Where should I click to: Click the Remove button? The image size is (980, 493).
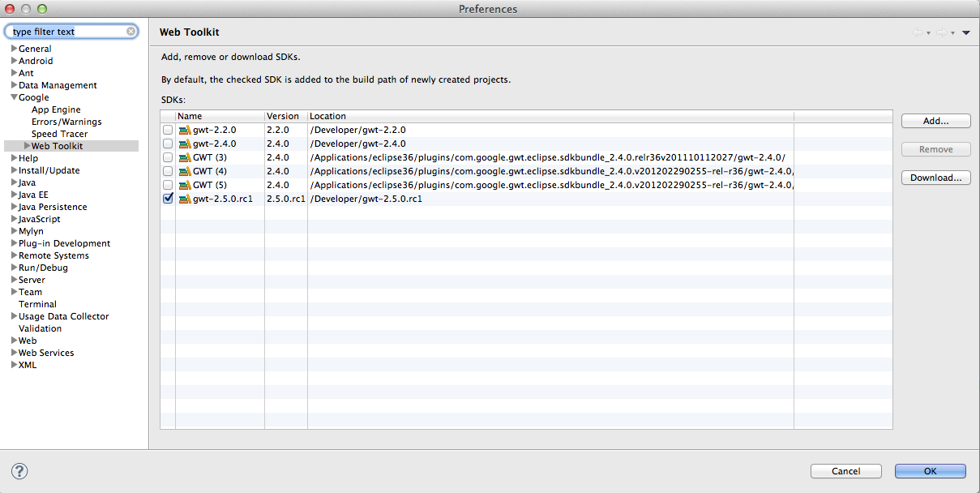(936, 149)
